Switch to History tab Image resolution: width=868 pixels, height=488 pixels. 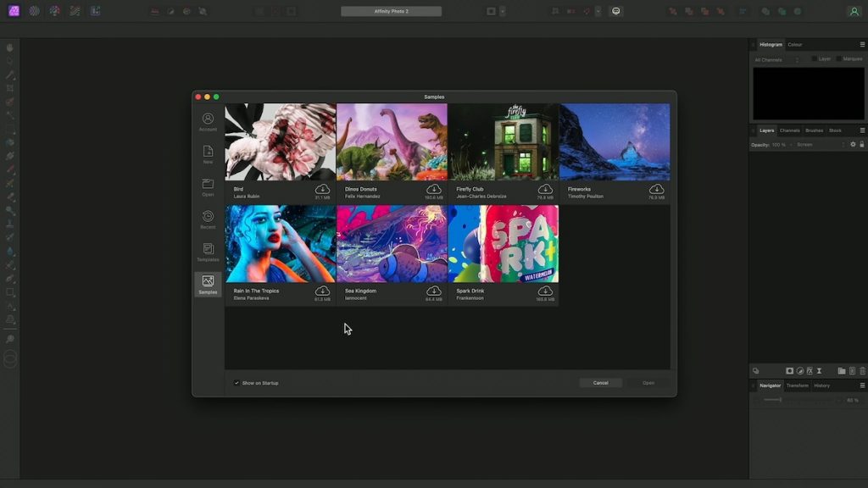point(821,385)
